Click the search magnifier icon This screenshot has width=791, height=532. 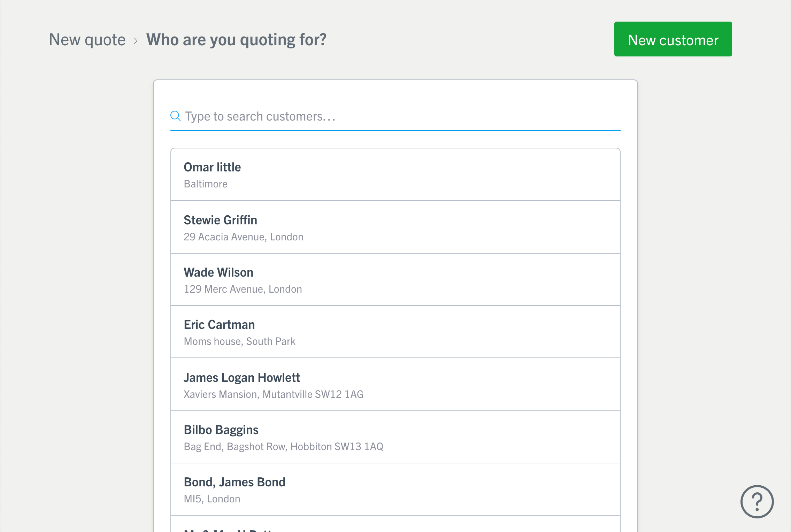pos(176,116)
